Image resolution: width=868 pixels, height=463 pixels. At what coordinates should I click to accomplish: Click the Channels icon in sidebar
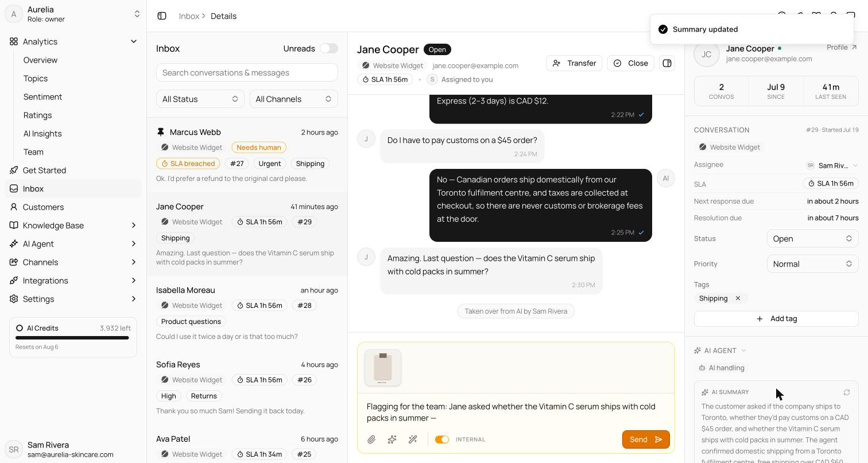14,262
